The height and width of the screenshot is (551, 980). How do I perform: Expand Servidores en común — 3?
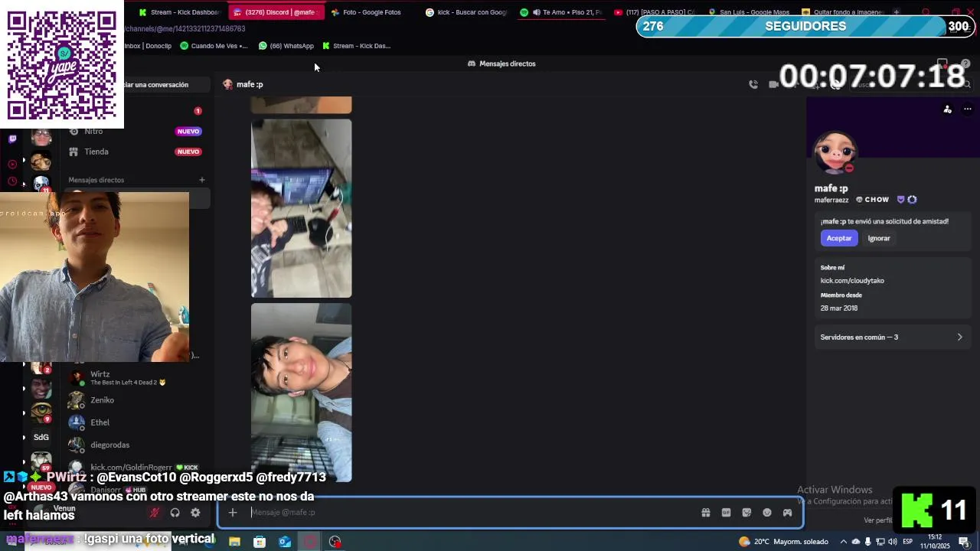tap(892, 337)
